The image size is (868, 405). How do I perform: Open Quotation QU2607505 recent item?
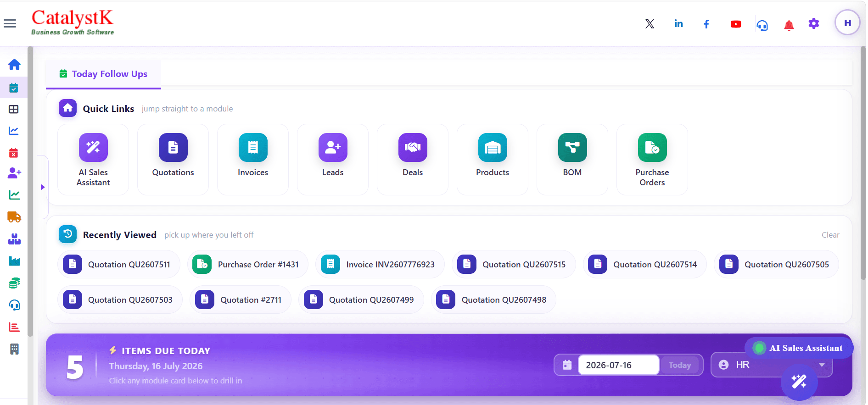[x=777, y=264]
